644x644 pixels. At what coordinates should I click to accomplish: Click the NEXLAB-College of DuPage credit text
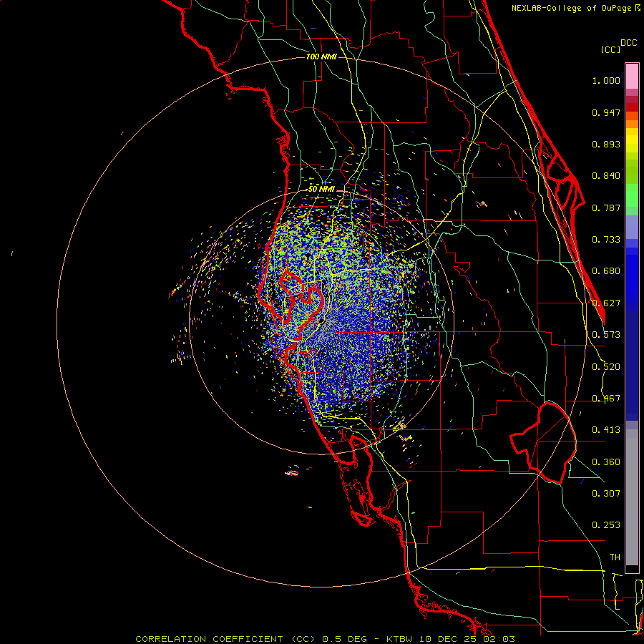(572, 8)
